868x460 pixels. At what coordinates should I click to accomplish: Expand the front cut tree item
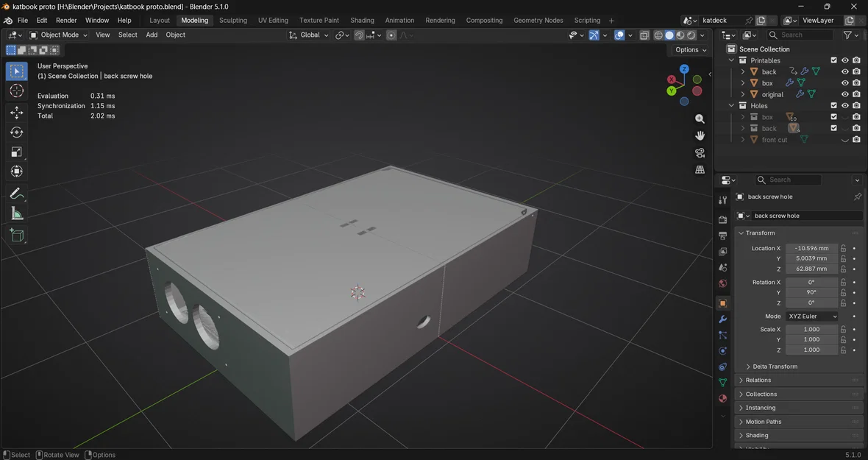743,140
